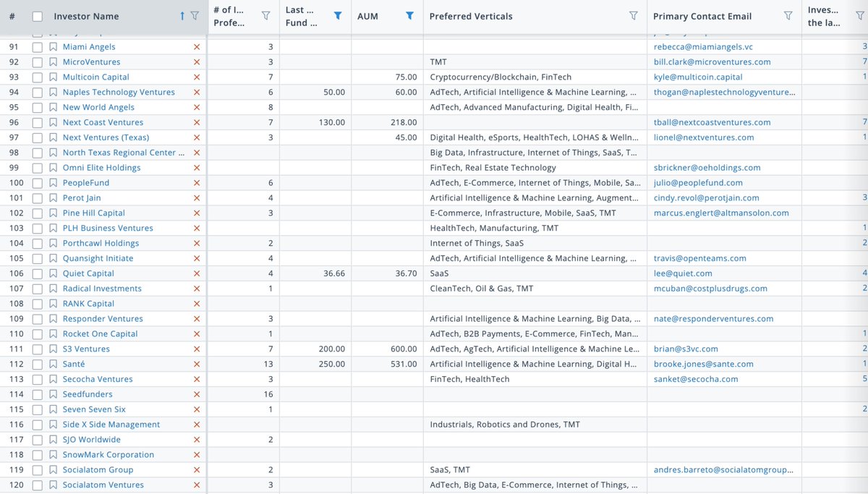The height and width of the screenshot is (494, 868).
Task: Select AUM cell showing 600.00
Action: [404, 349]
